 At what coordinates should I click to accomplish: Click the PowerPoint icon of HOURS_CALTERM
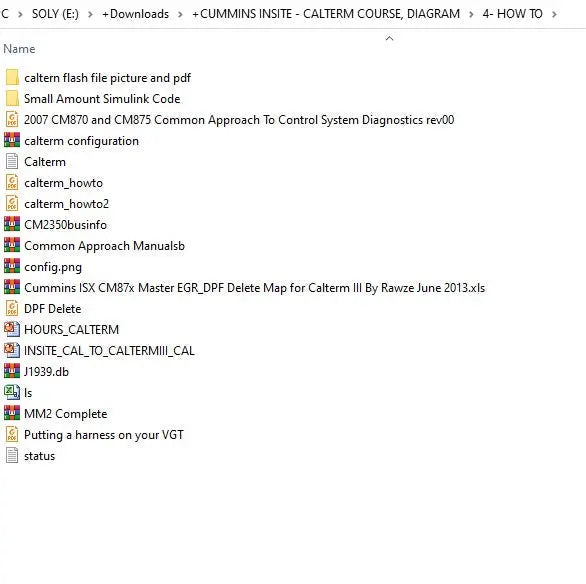pyautogui.click(x=12, y=330)
